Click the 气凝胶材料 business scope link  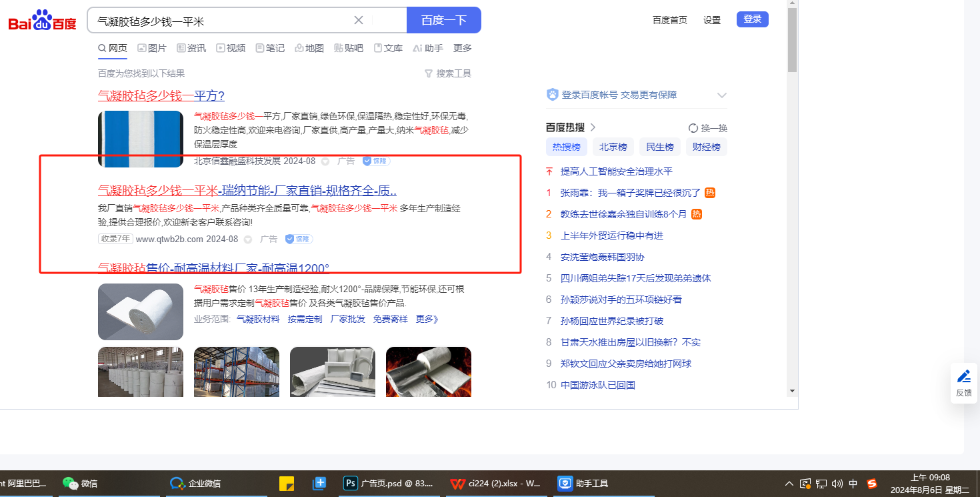258,319
